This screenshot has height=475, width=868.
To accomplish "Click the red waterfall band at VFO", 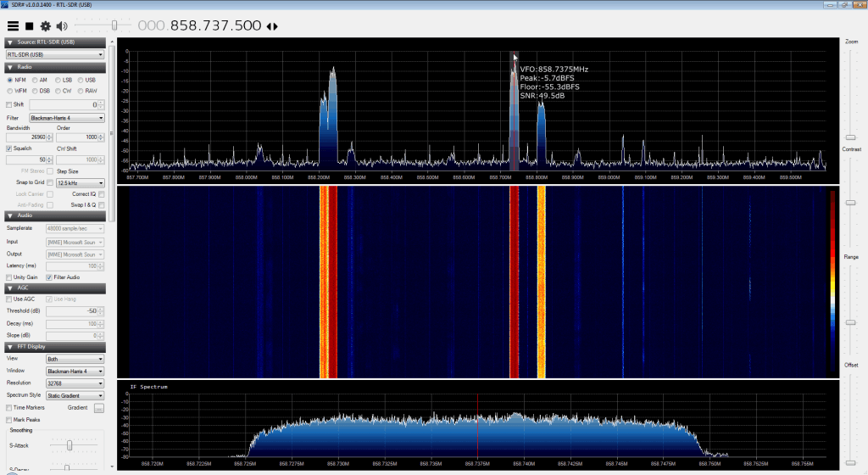I will pyautogui.click(x=515, y=282).
